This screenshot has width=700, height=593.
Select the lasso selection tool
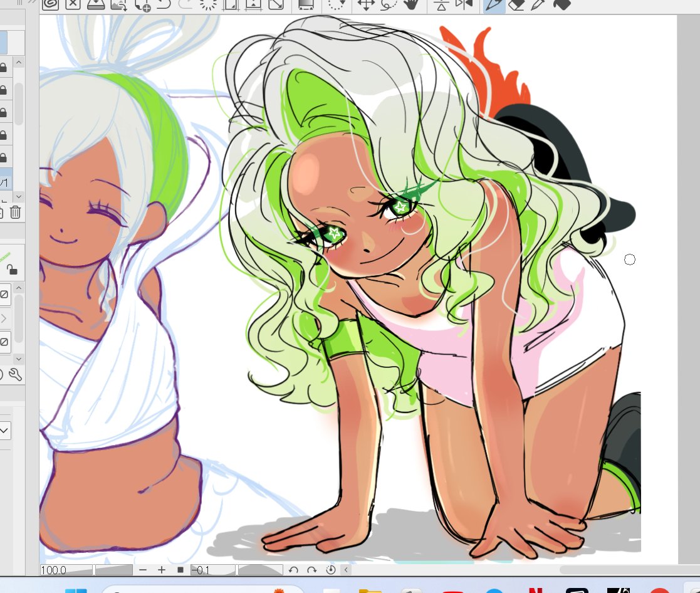coord(389,4)
